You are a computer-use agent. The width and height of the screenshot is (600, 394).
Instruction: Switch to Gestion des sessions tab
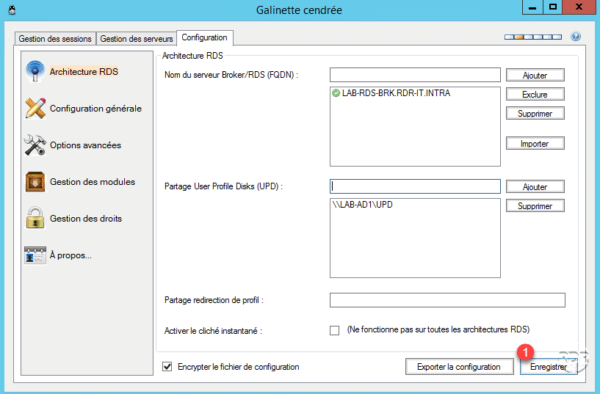tap(55, 39)
